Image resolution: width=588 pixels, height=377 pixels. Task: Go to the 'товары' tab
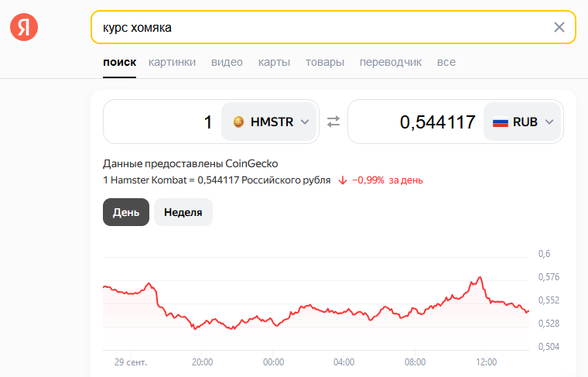325,62
